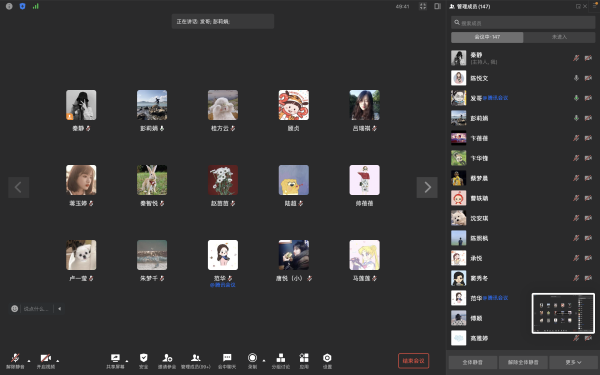600x375 pixels.
Task: Open the settings gear in bottom toolbar
Action: (327, 361)
